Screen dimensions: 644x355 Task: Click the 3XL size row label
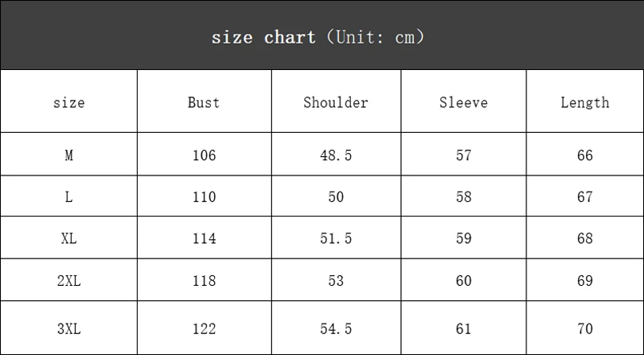click(x=68, y=328)
